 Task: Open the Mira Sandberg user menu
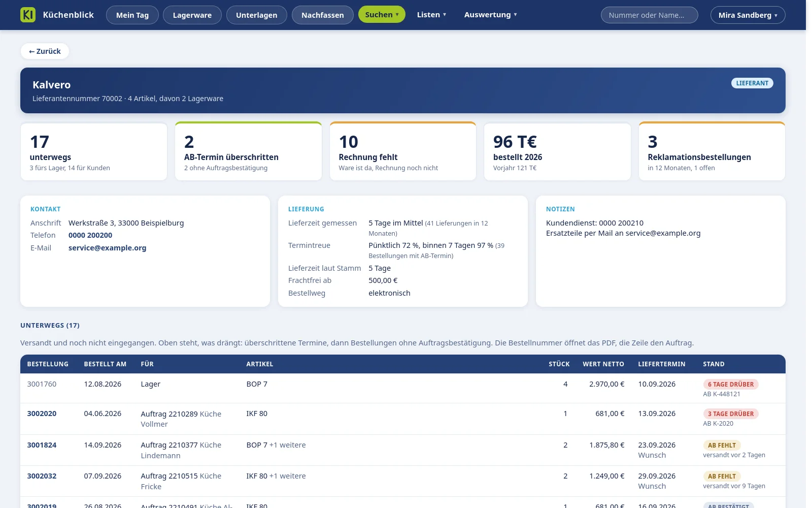pyautogui.click(x=748, y=15)
